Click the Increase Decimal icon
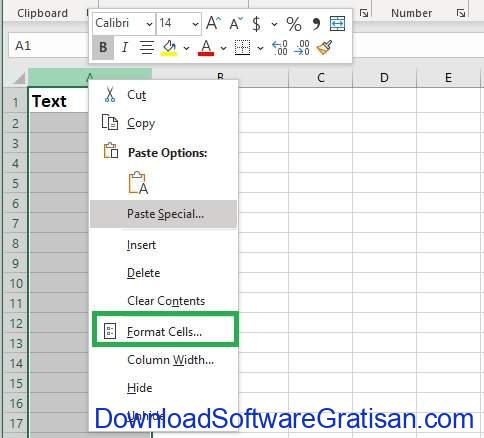The image size is (484, 438). [x=280, y=48]
